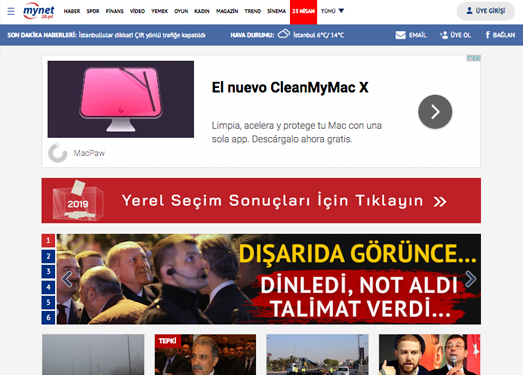Select slide number 3 in carousel
523x375 pixels.
coord(48,271)
